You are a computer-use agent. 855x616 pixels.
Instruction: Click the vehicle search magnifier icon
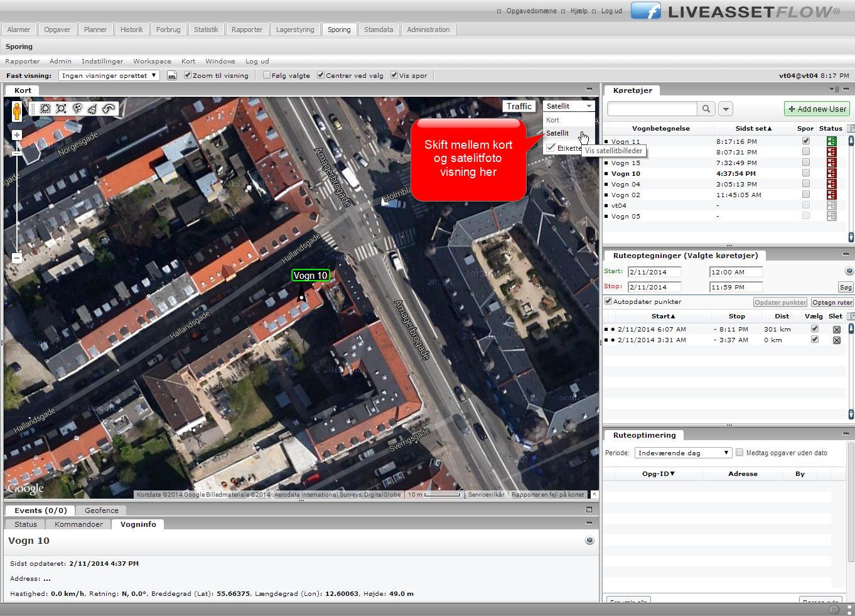click(706, 109)
